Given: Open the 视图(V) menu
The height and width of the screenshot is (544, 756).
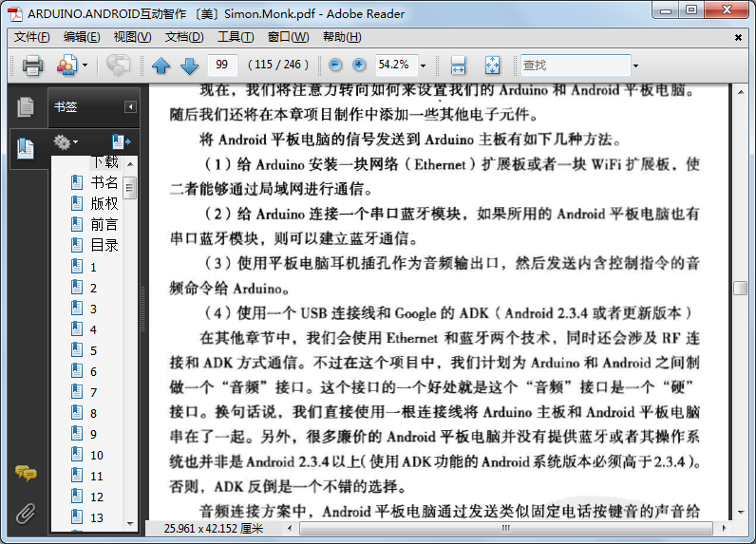Looking at the screenshot, I should (x=132, y=37).
